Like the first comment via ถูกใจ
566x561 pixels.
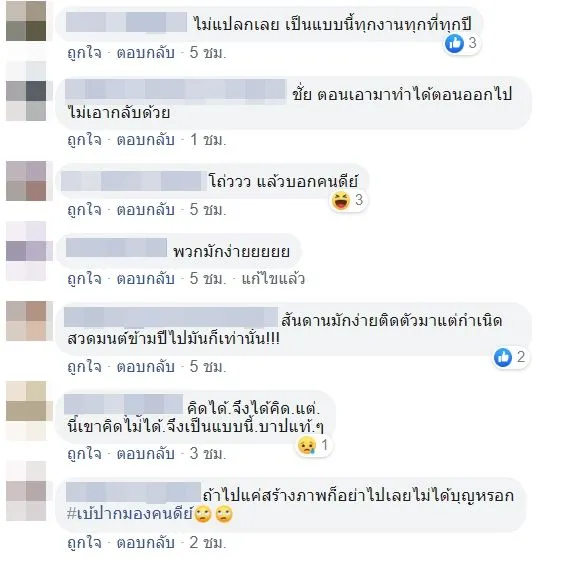pos(84,53)
